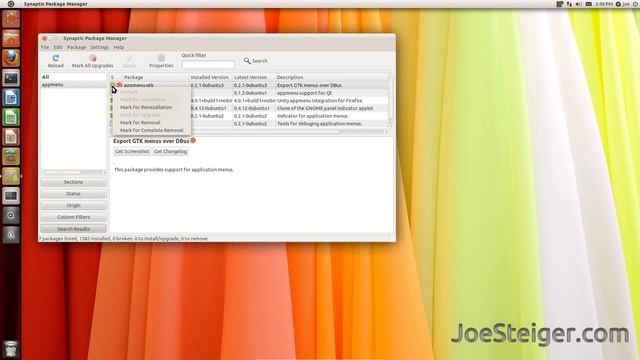Click the Ubuntu logo icon beside appmenu-gtk
The width and height of the screenshot is (640, 360).
click(x=120, y=85)
